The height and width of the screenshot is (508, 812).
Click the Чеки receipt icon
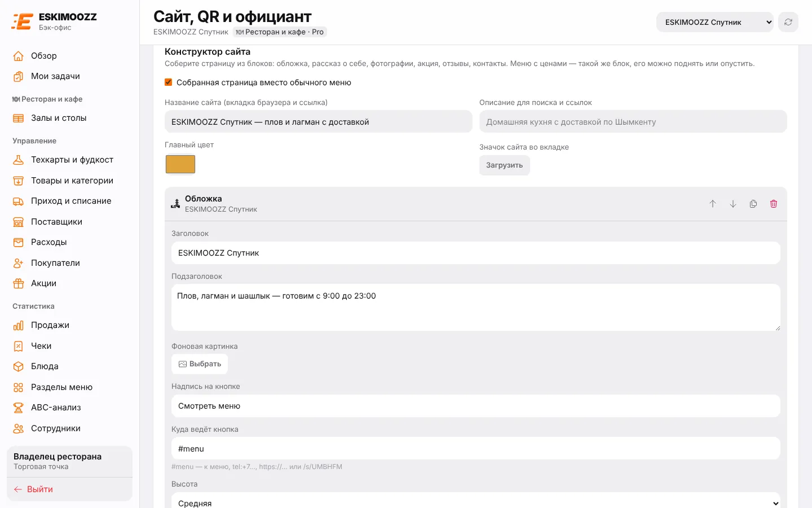pyautogui.click(x=19, y=346)
